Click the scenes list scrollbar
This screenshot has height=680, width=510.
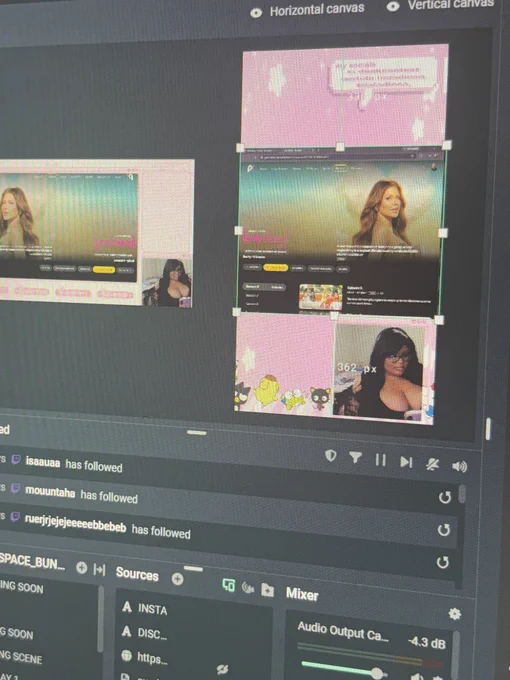pyautogui.click(x=101, y=620)
